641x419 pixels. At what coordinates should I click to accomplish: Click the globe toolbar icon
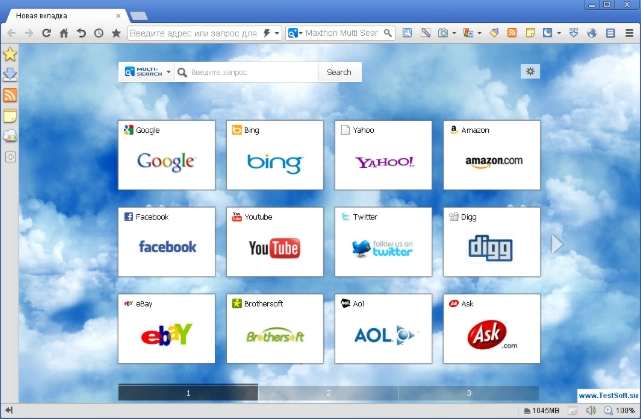[x=592, y=33]
